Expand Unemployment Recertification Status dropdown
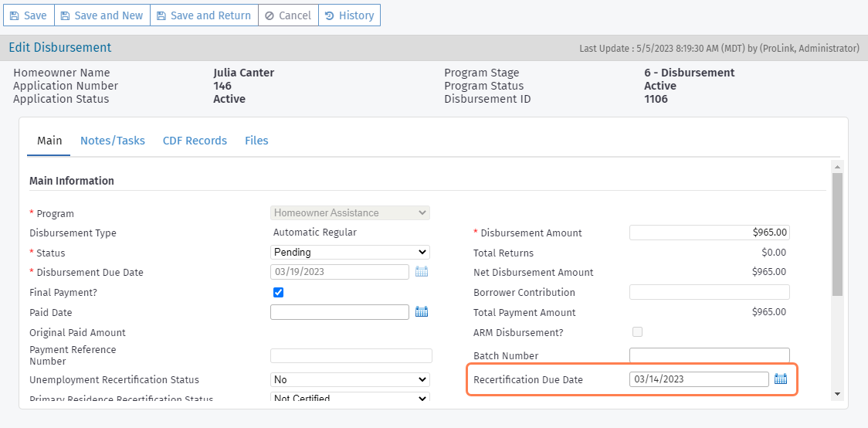The height and width of the screenshot is (428, 868). click(351, 379)
